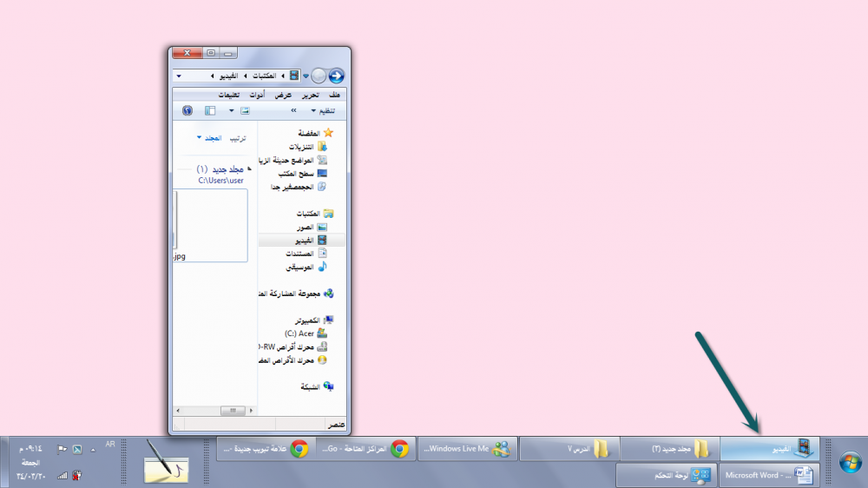Click the Windows Start orb
The width and height of the screenshot is (868, 488).
tap(848, 462)
